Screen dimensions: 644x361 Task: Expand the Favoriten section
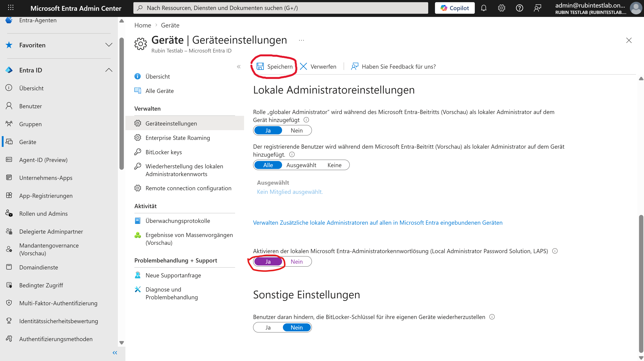pos(108,45)
